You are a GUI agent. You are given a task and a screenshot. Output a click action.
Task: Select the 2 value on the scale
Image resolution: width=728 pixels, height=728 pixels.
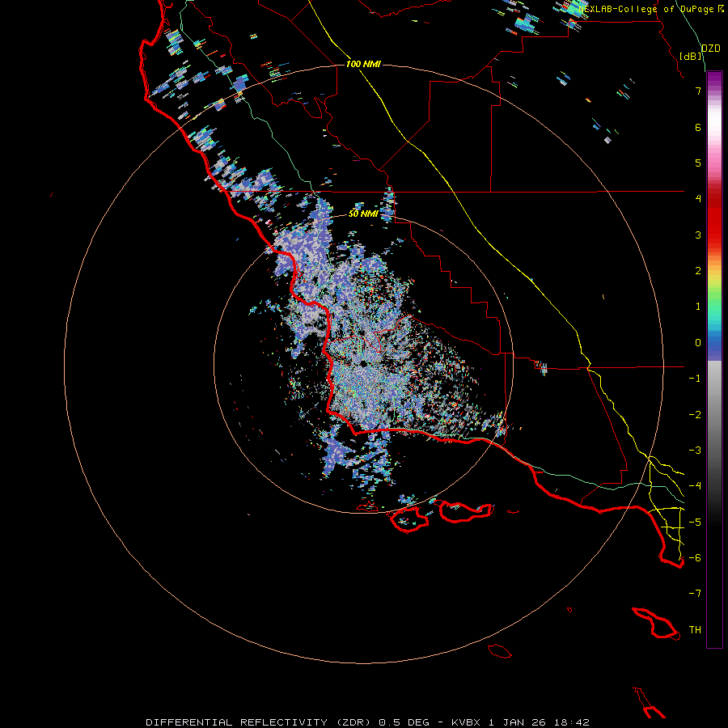point(698,271)
